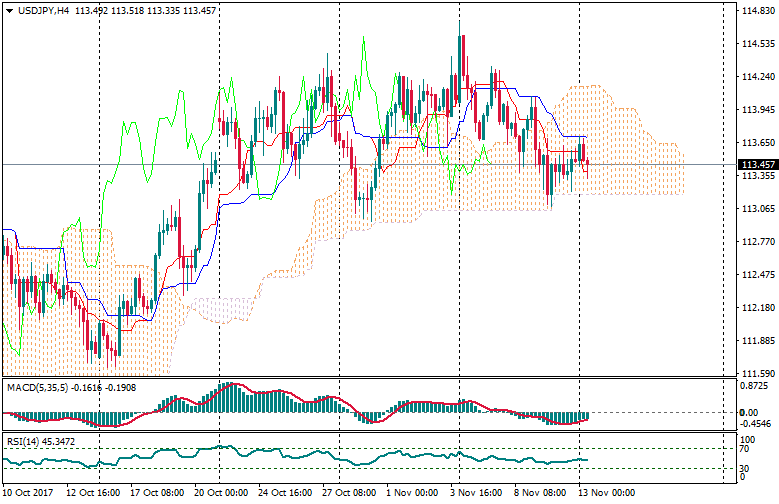The image size is (779, 504).
Task: Click the MACD(5,35,5) indicator label
Action: coord(36,386)
